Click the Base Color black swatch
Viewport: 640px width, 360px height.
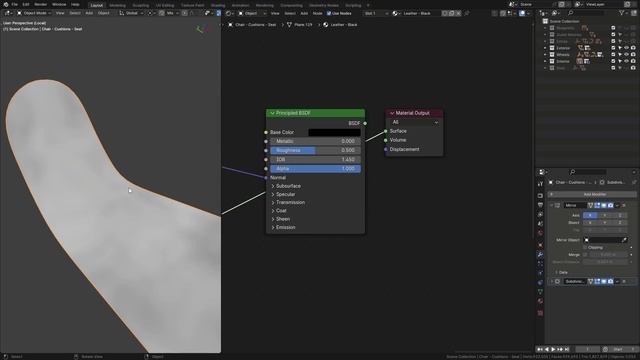click(334, 132)
